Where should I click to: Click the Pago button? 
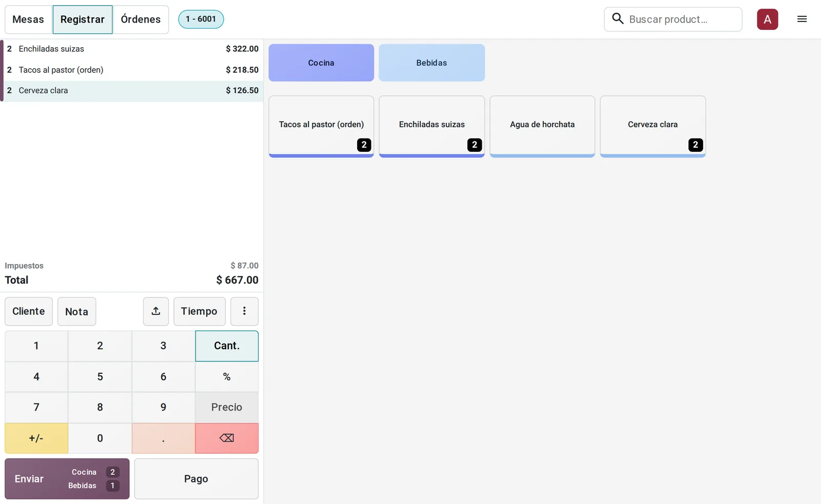pyautogui.click(x=196, y=479)
